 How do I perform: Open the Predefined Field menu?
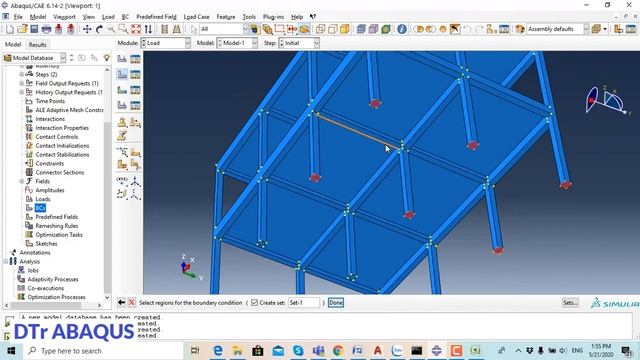(x=156, y=17)
